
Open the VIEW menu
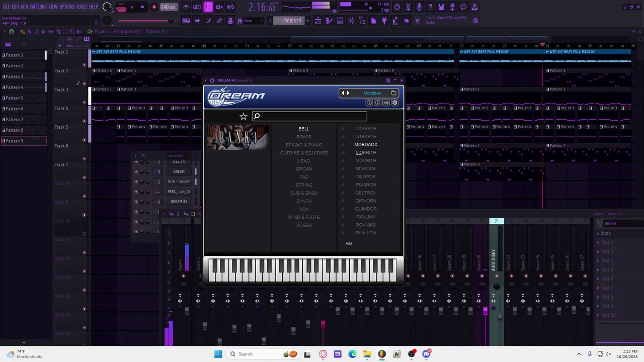click(53, 7)
